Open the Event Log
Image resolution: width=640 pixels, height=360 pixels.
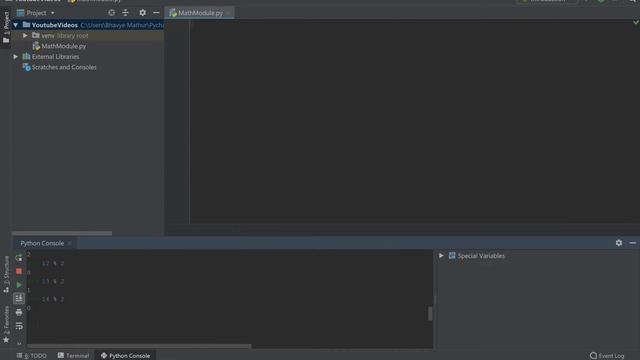click(x=607, y=356)
